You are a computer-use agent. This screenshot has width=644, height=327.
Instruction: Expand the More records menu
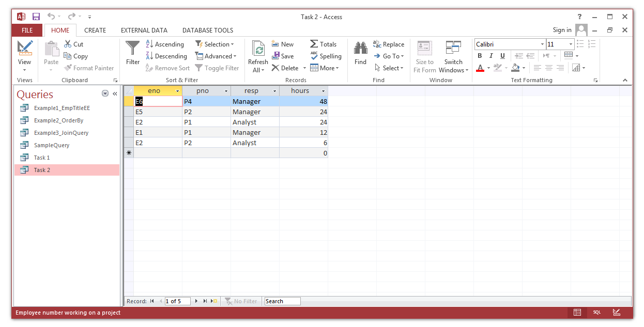325,68
